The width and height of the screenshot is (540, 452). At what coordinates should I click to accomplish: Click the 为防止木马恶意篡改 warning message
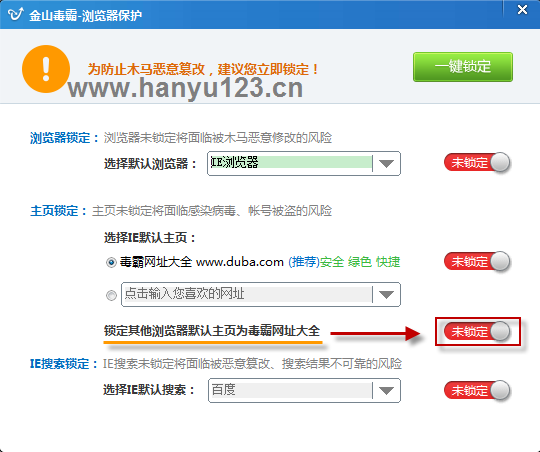click(x=204, y=69)
